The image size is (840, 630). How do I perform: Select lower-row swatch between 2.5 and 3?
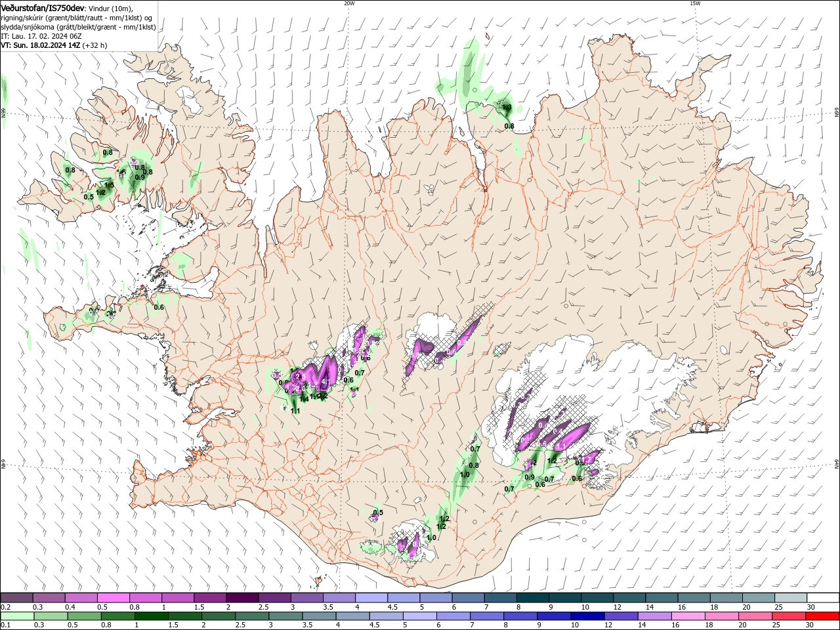tap(252, 616)
